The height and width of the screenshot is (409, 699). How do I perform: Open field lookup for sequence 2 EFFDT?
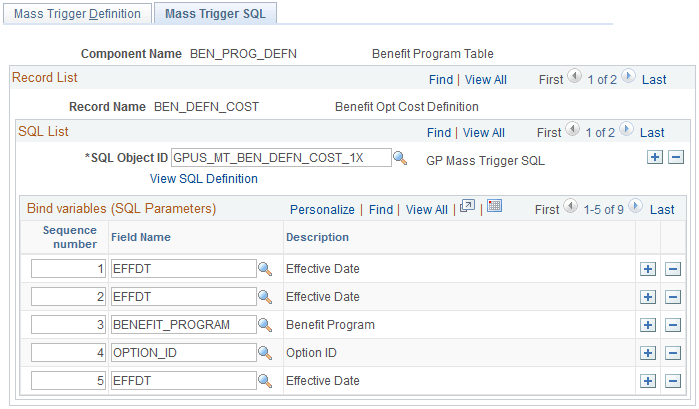265,297
